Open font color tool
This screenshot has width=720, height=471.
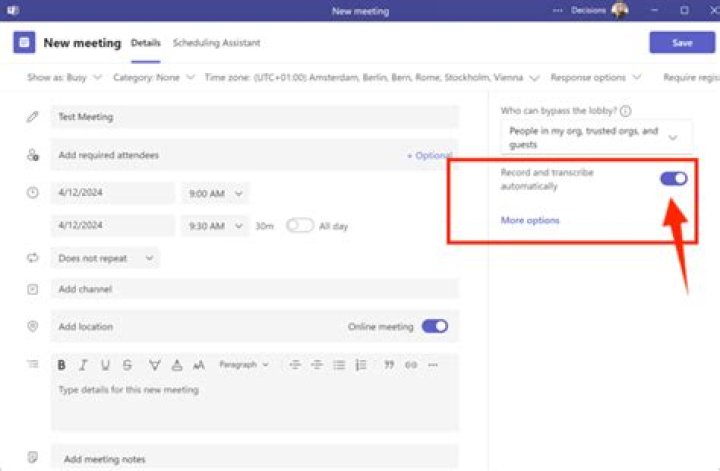(177, 365)
